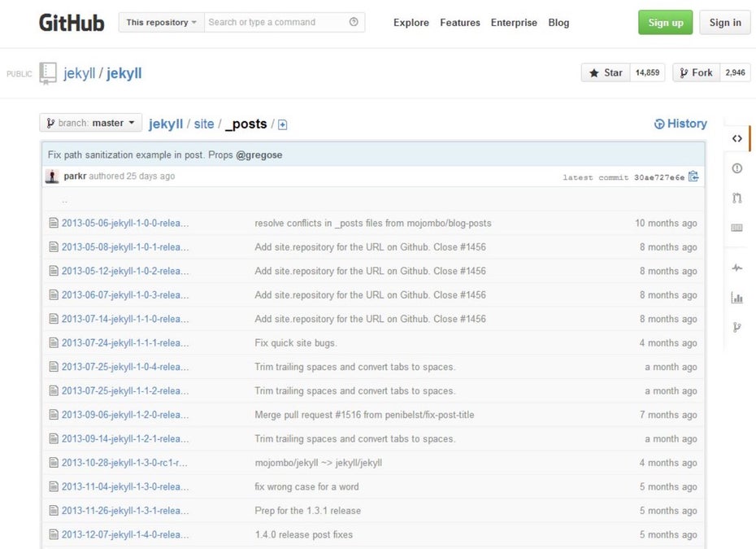Click file icon for 2013-05-08-jekyll-1-0-1 post
This screenshot has width=756, height=549.
(54, 247)
